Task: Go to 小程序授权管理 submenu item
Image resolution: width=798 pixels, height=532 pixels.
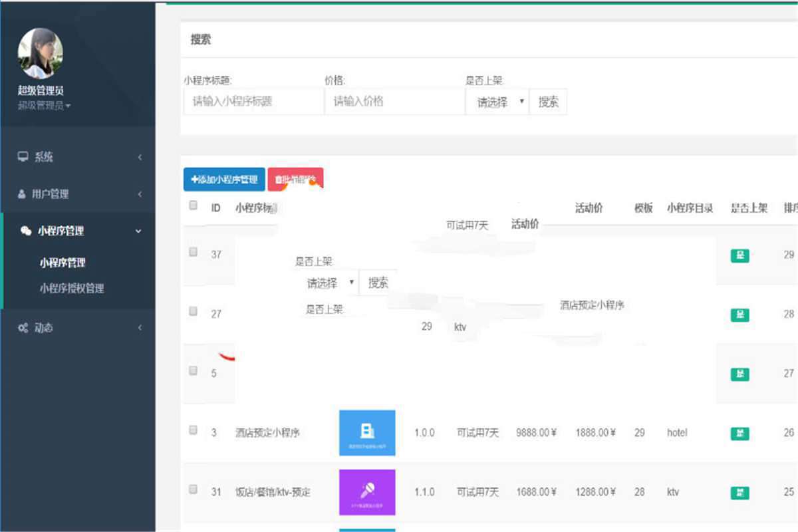Action: coord(72,289)
